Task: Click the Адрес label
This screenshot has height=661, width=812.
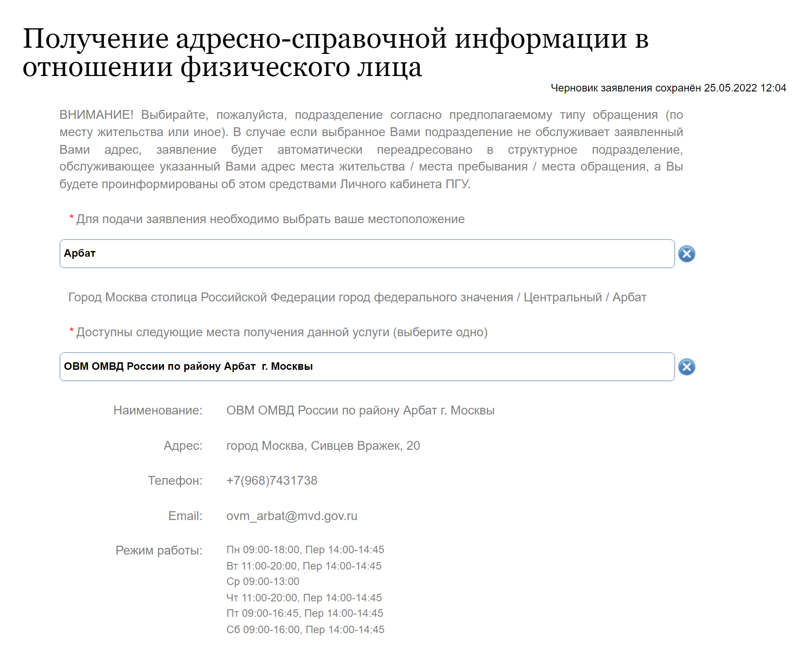Action: [183, 446]
